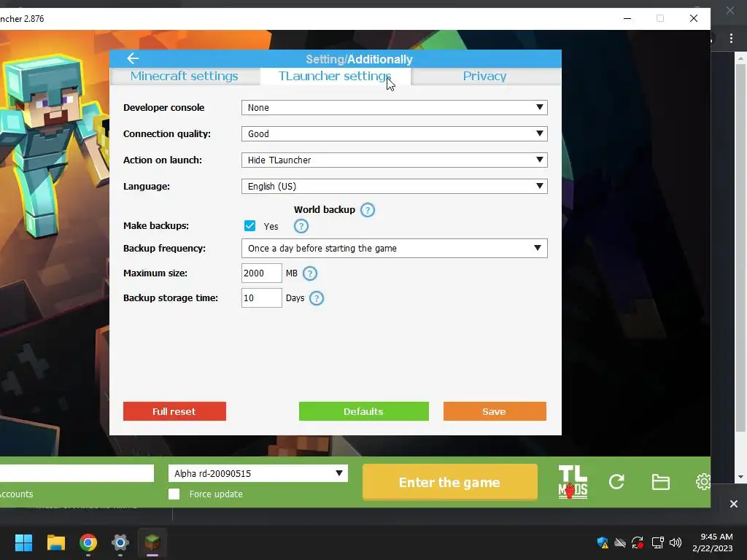The image size is (747, 560).
Task: Switch to the Privacy tab
Action: pos(485,76)
